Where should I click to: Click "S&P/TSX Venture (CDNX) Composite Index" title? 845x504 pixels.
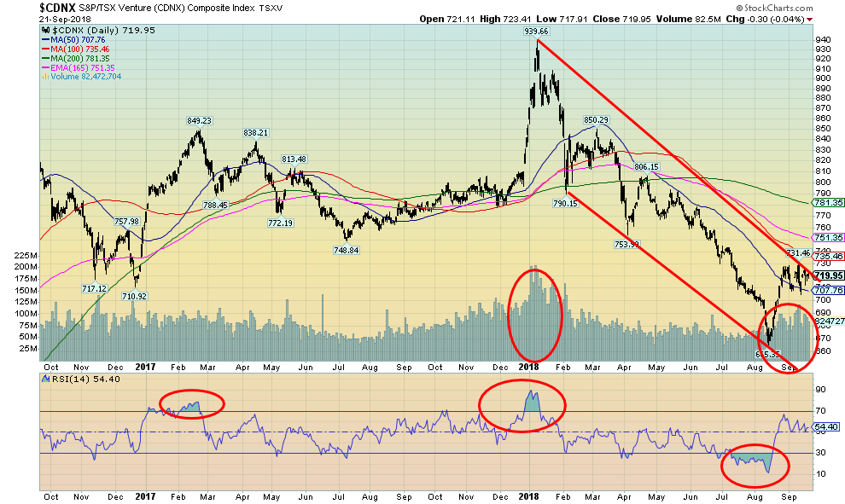pyautogui.click(x=167, y=8)
